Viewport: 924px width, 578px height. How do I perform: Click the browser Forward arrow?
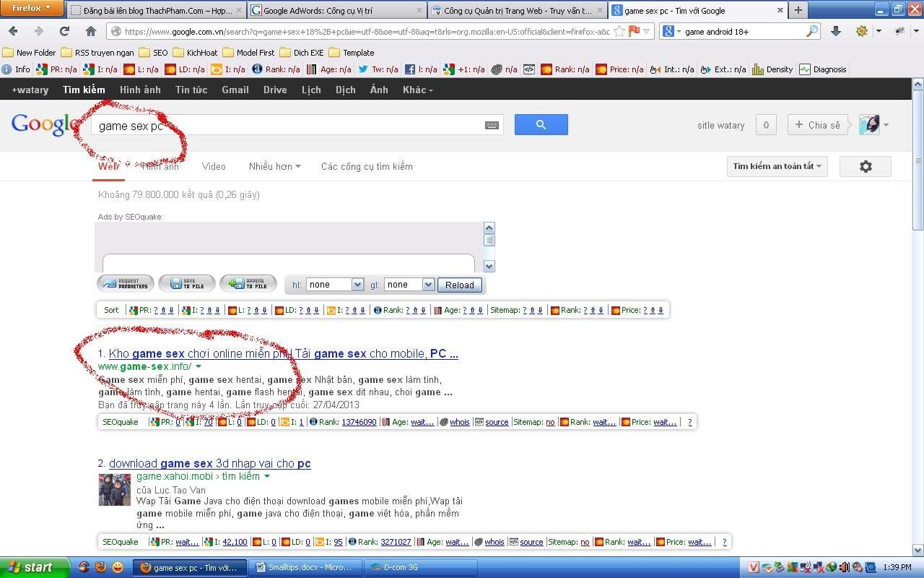coord(38,31)
